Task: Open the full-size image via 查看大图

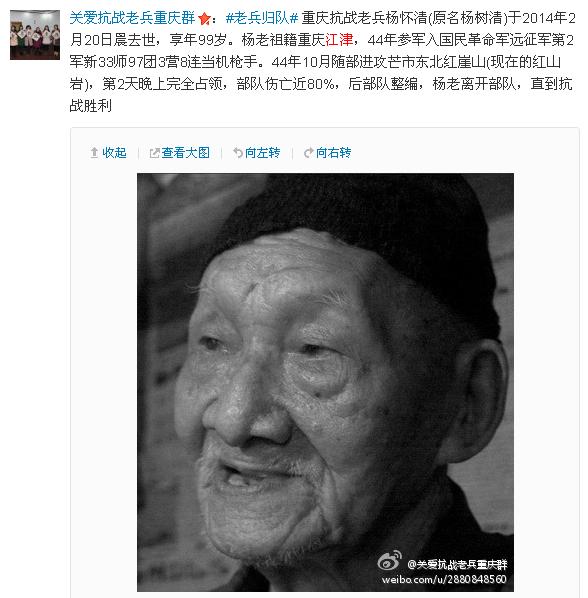Action: [185, 153]
